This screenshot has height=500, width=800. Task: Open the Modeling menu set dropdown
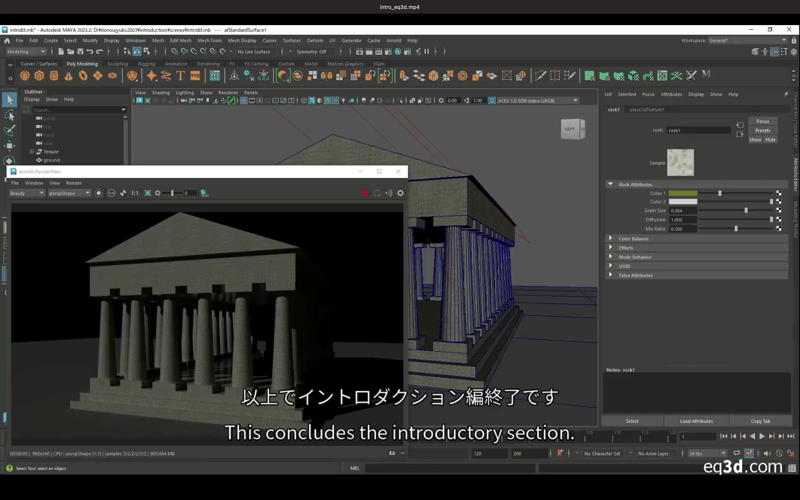[25, 51]
